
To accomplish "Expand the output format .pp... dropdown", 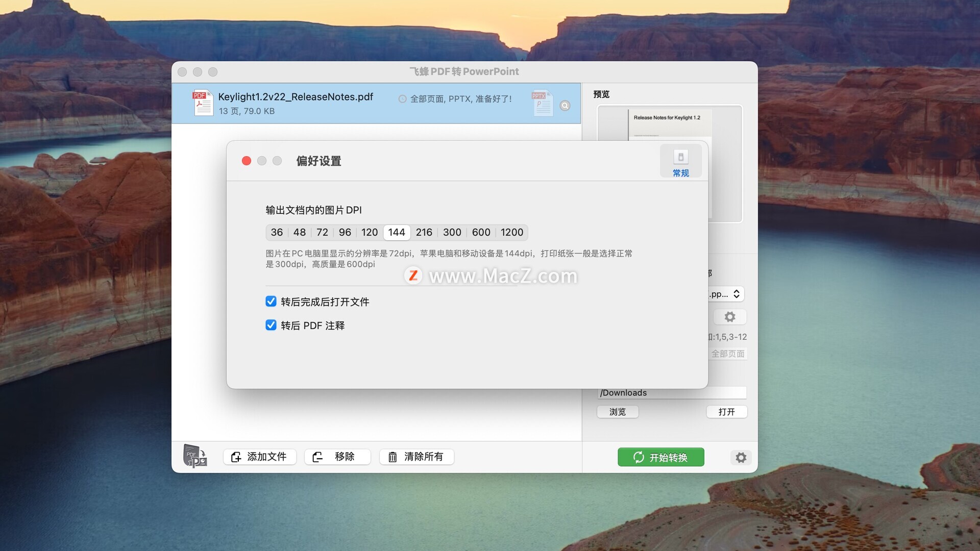I will tap(727, 294).
